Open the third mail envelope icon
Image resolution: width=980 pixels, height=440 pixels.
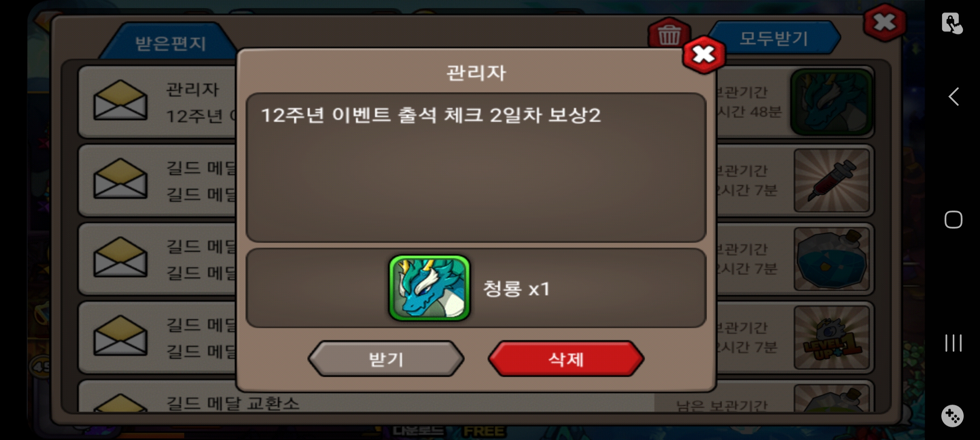(x=120, y=257)
